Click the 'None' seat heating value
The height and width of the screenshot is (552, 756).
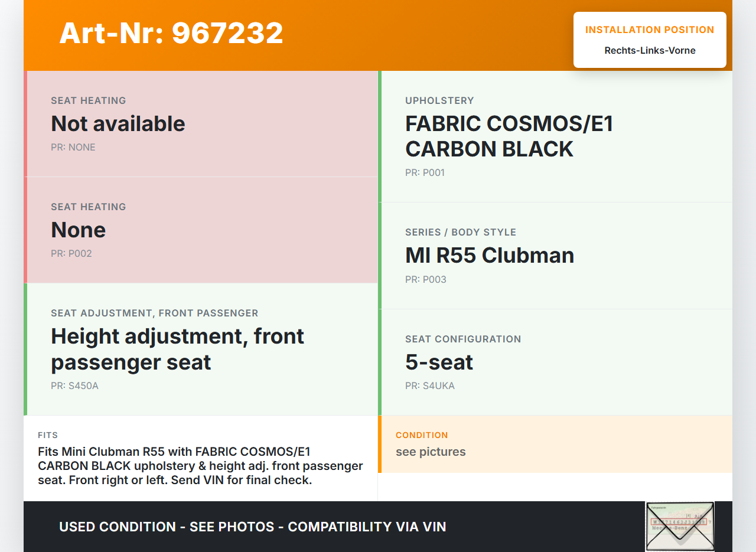pos(79,230)
